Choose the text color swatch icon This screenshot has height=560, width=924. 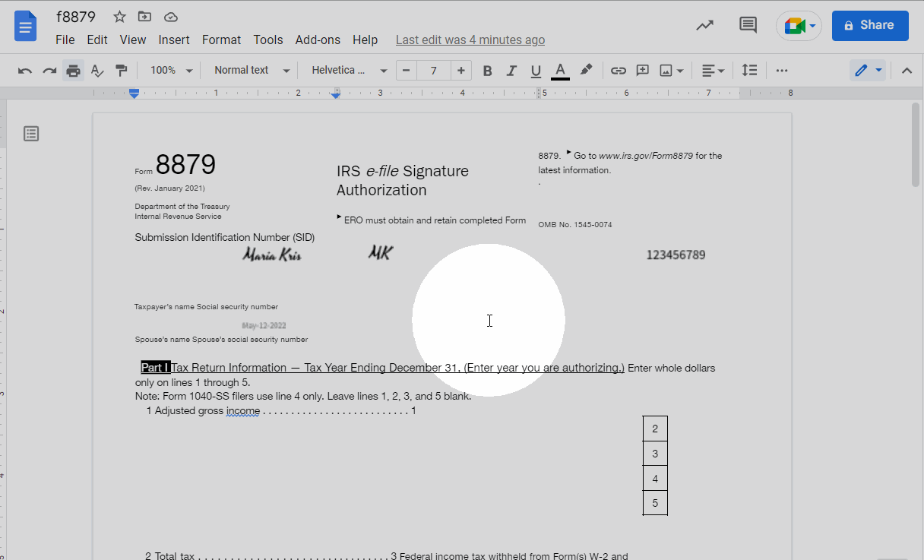coord(560,71)
